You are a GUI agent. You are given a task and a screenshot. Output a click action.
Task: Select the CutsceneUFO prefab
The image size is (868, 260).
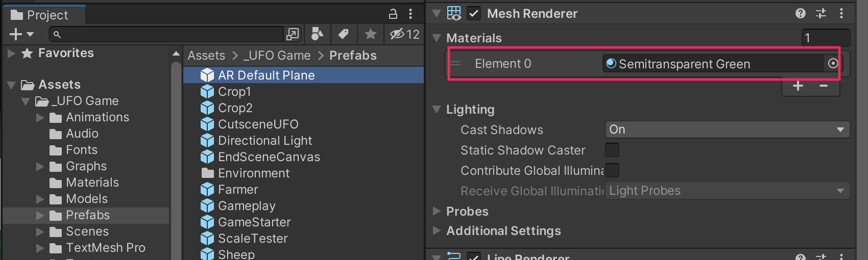coord(258,124)
